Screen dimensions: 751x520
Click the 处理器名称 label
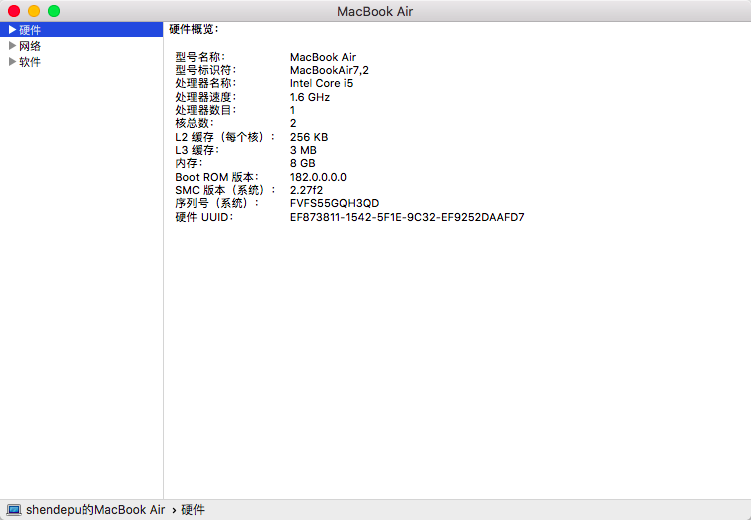tap(206, 83)
